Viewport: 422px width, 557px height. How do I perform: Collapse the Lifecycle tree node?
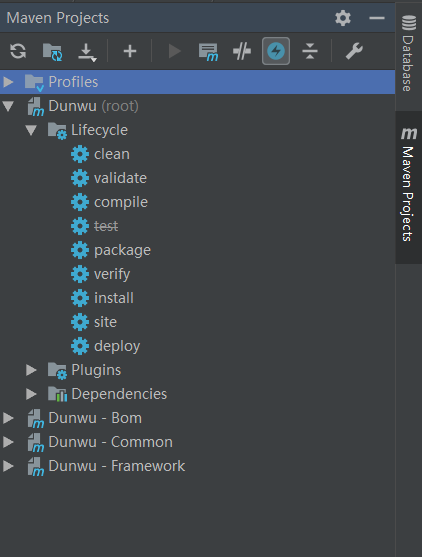click(x=31, y=130)
